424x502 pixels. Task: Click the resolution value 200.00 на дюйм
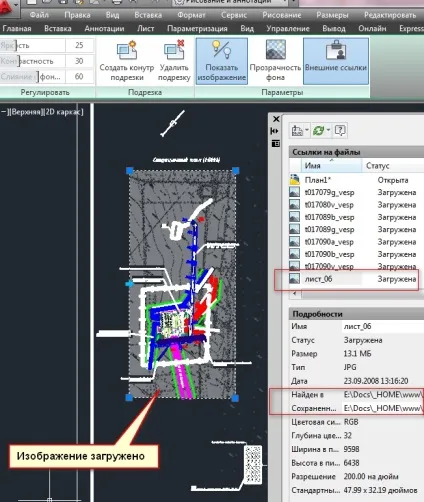[371, 477]
